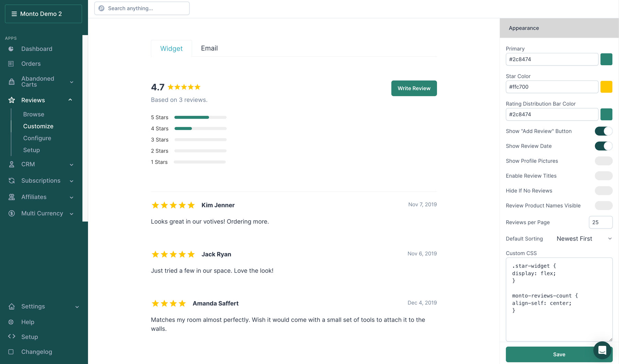Disable the Show Review Date toggle
The height and width of the screenshot is (364, 619).
point(604,146)
